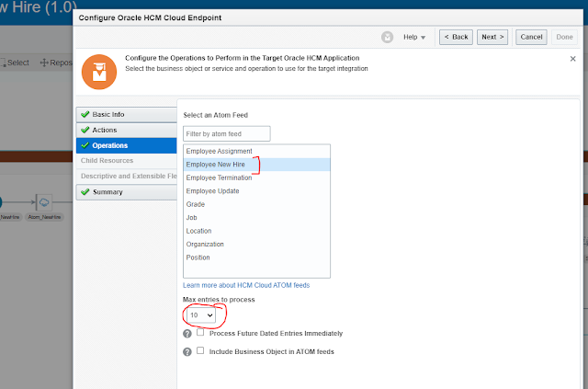Select Employee Update atom feed

[x=256, y=191]
